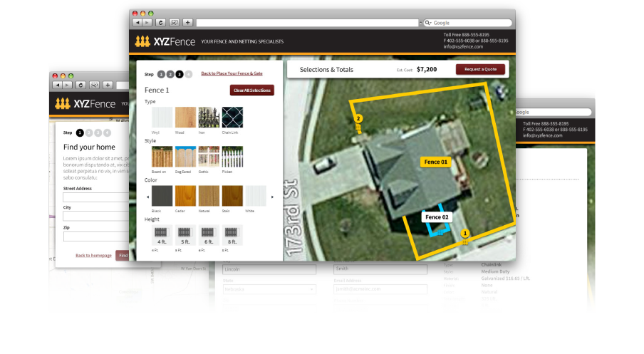Image resolution: width=644 pixels, height=354 pixels.
Task: Select the Dog Eared fence style
Action: (x=185, y=157)
